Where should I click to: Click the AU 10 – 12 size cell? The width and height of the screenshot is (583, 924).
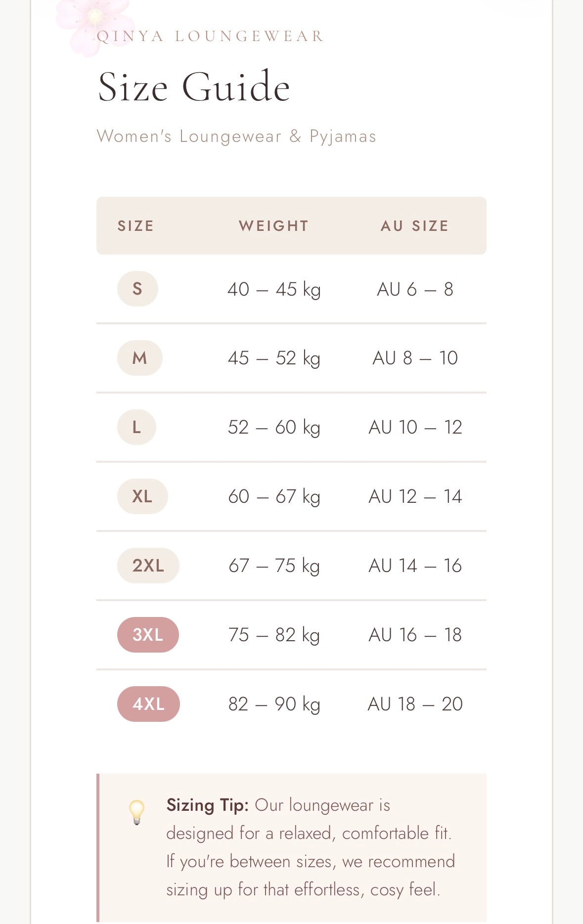[415, 427]
